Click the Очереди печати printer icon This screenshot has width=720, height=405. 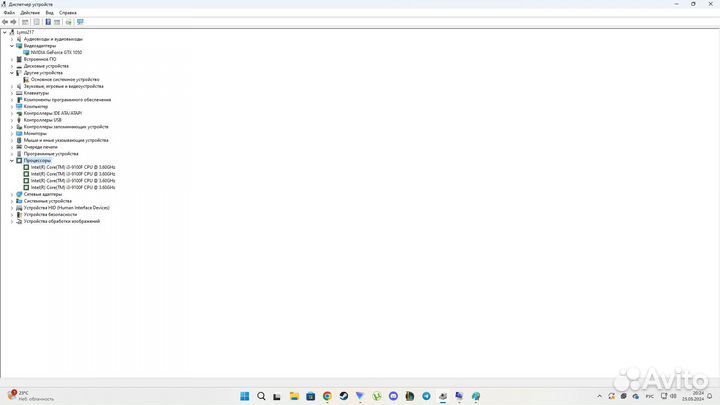pyautogui.click(x=19, y=147)
